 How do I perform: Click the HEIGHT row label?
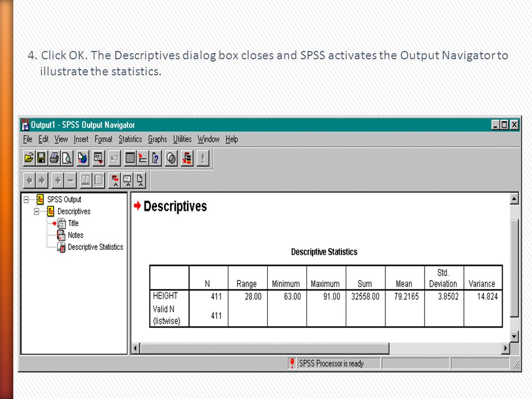point(165,296)
